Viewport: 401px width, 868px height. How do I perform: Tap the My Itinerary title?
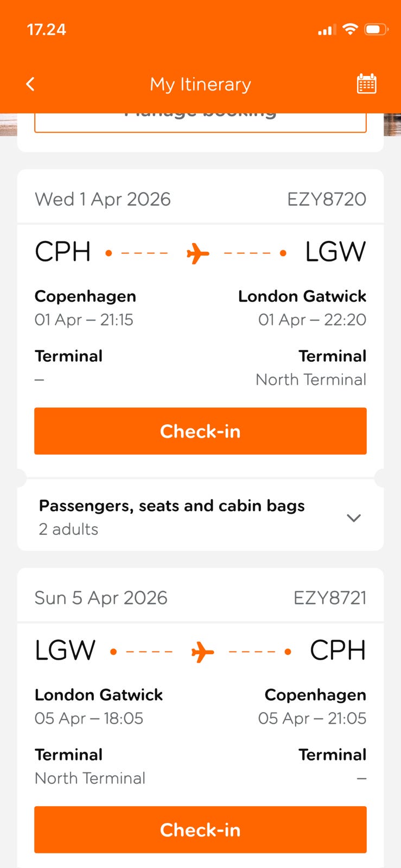pos(200,84)
